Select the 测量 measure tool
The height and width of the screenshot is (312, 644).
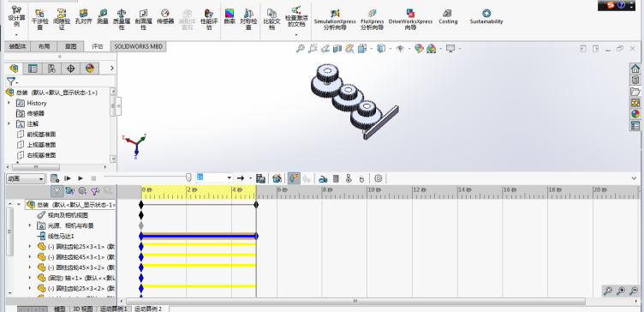tap(103, 16)
